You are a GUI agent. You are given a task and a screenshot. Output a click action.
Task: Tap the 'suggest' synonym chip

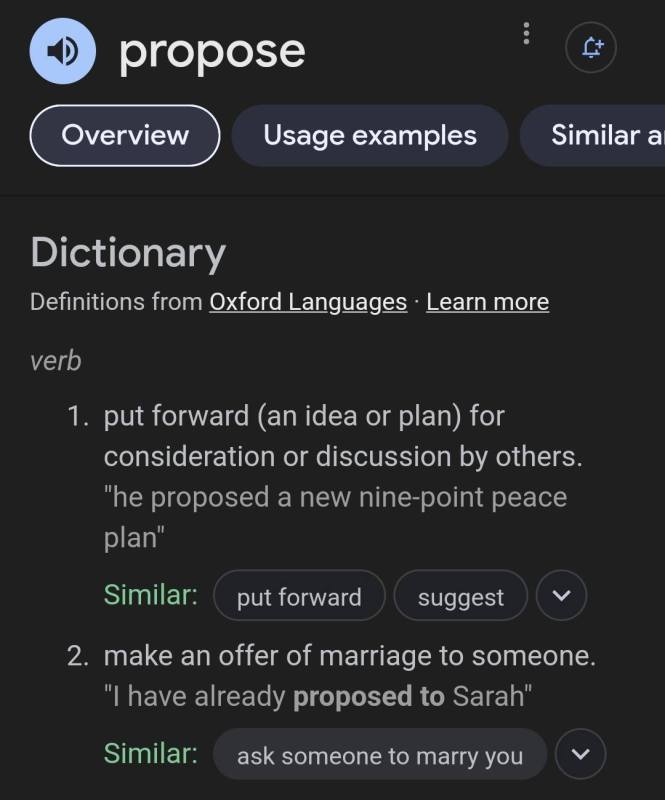pos(461,595)
